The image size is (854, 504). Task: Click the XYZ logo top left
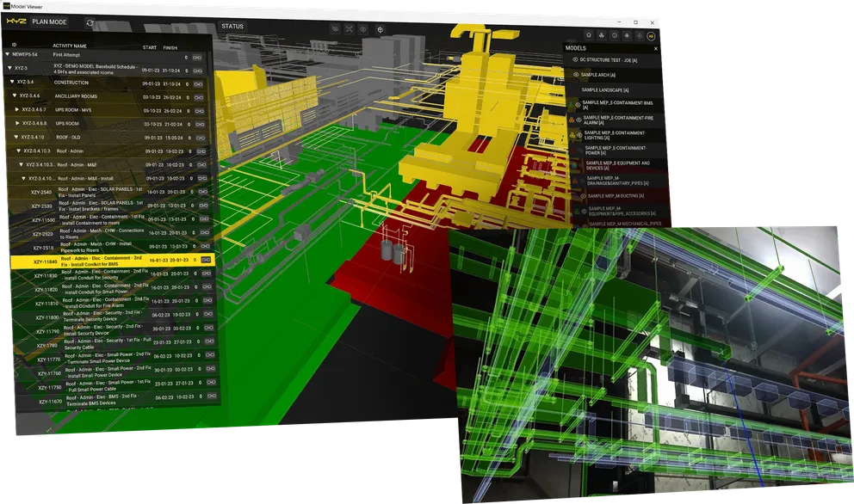pos(15,21)
